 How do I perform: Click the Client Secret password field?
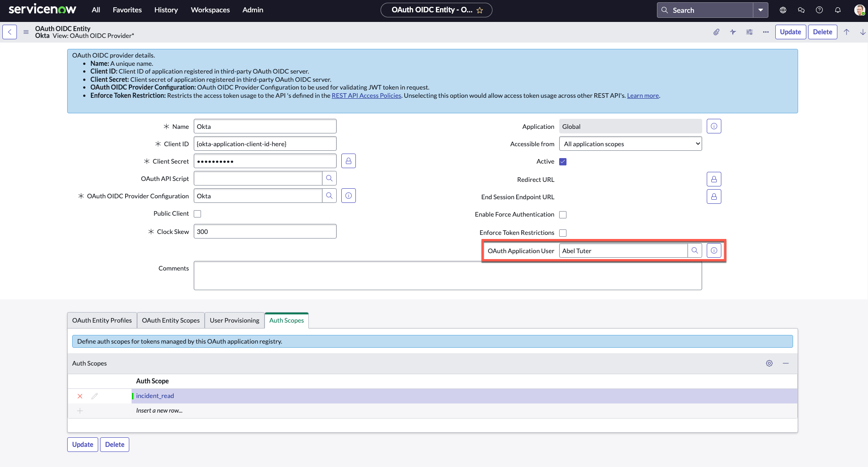point(265,161)
